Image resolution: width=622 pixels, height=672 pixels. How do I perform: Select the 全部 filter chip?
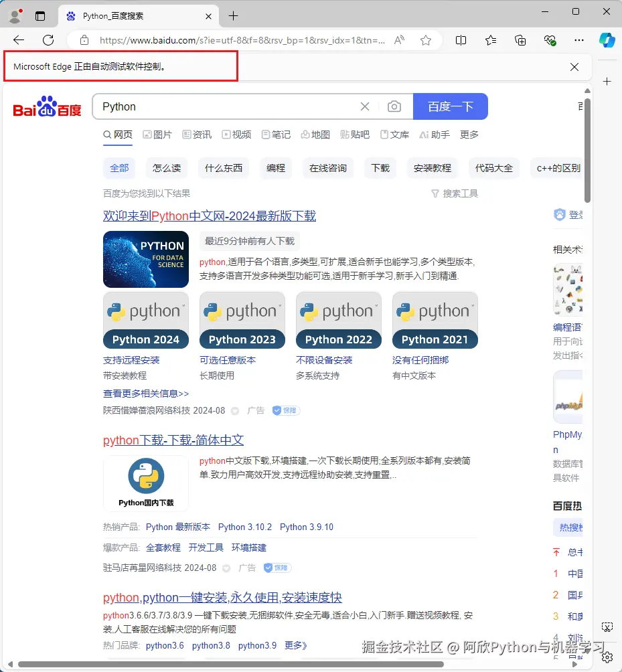119,168
